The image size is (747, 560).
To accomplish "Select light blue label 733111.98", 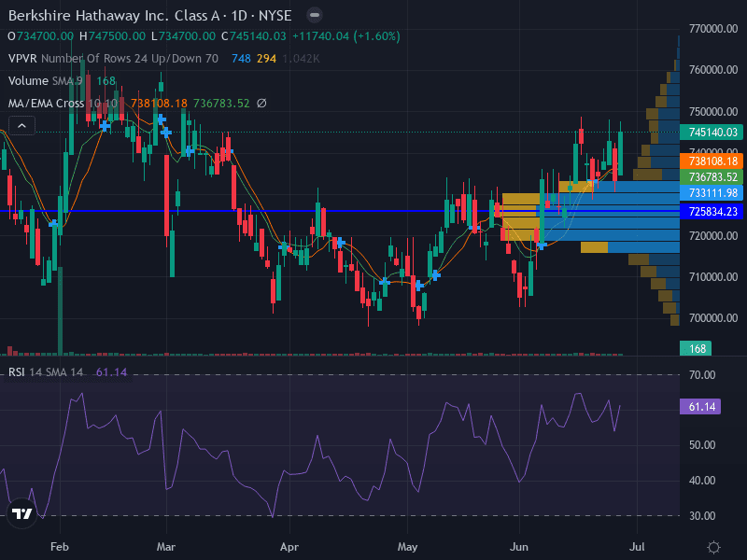I will pos(712,193).
